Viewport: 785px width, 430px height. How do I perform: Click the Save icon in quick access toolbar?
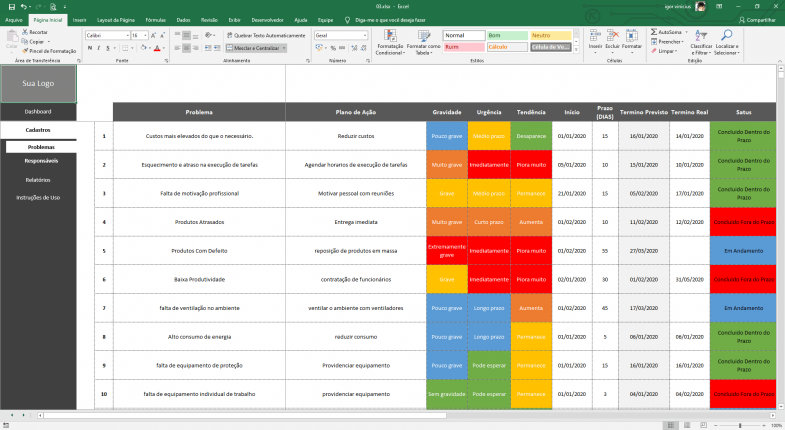point(9,6)
